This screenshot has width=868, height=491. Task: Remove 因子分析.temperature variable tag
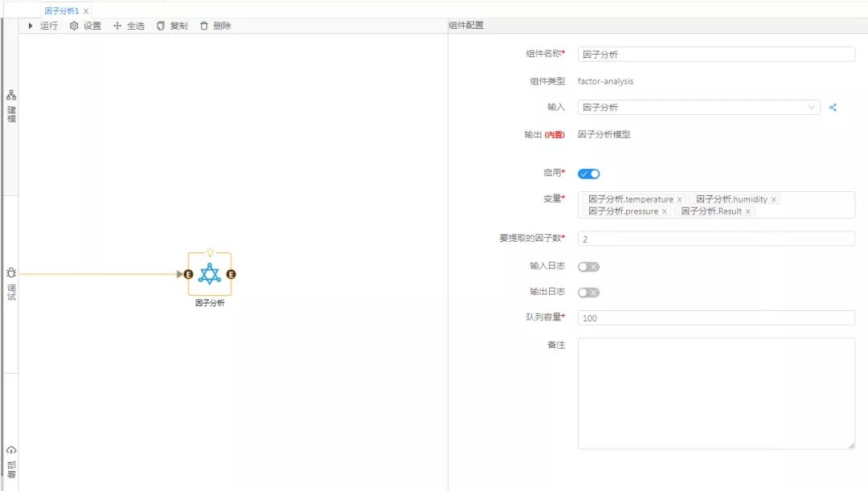(x=679, y=199)
